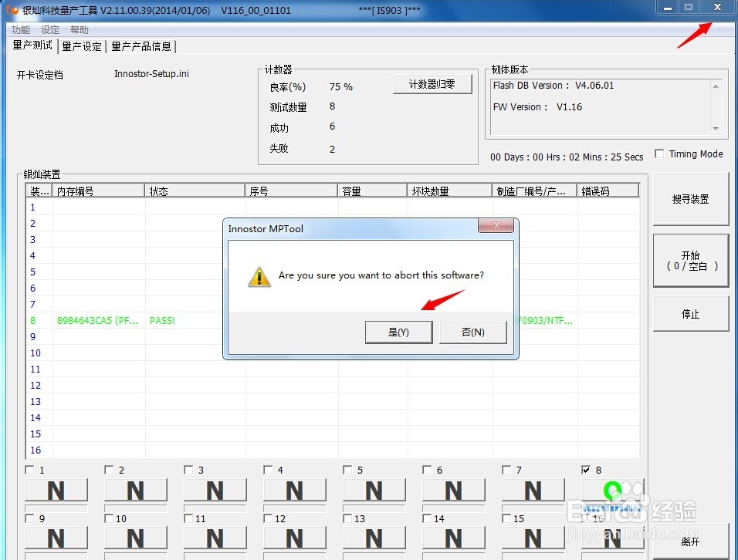Check the port 9 checkbox

tap(29, 518)
